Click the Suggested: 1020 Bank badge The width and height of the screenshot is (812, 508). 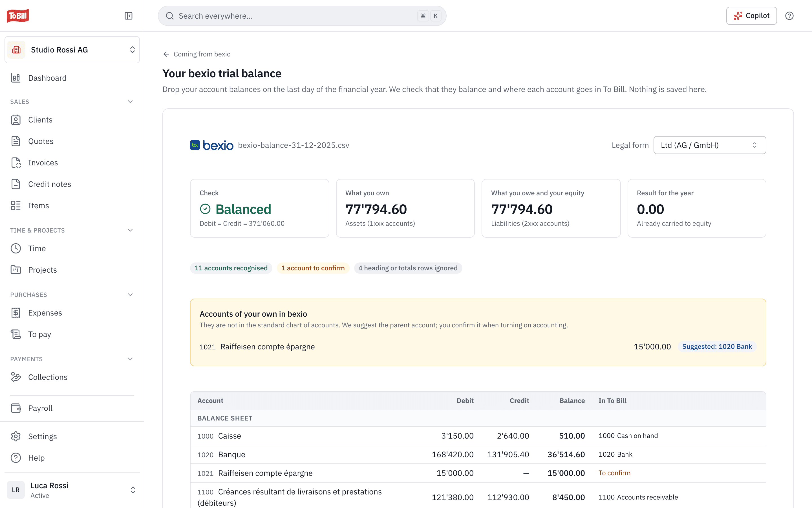717,347
